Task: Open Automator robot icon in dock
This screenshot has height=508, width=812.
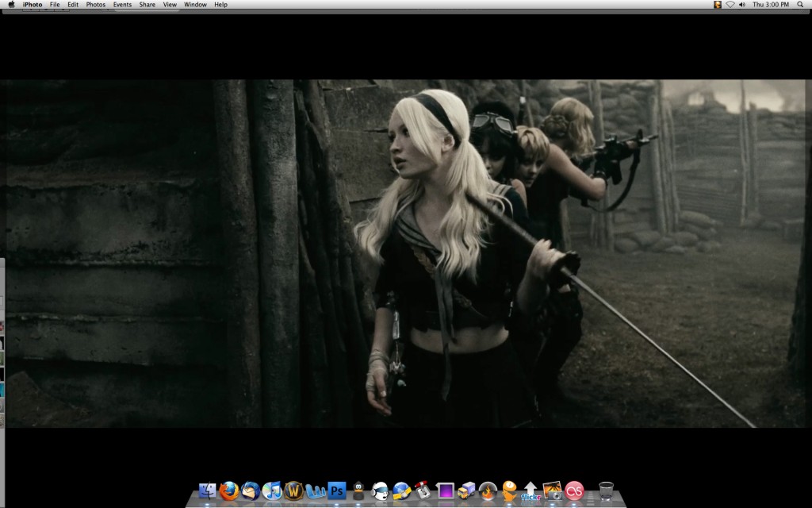Action: [423, 491]
